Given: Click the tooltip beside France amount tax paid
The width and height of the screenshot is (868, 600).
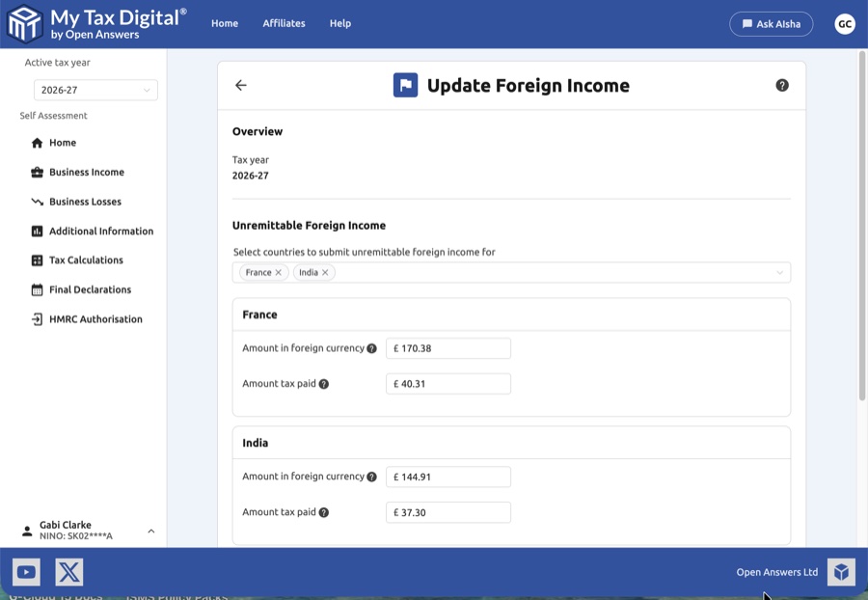Looking at the screenshot, I should [x=326, y=384].
